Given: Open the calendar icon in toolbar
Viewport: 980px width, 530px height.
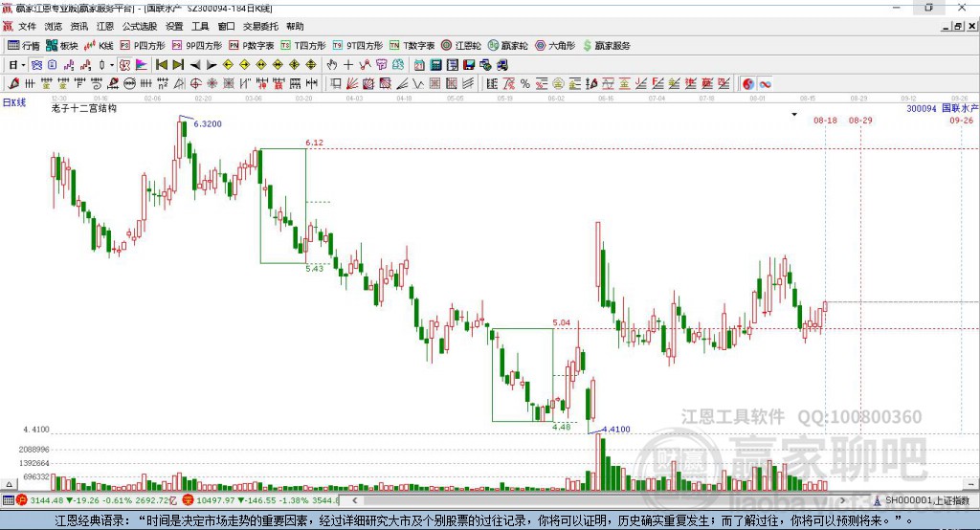Looking at the screenshot, I should [x=419, y=65].
